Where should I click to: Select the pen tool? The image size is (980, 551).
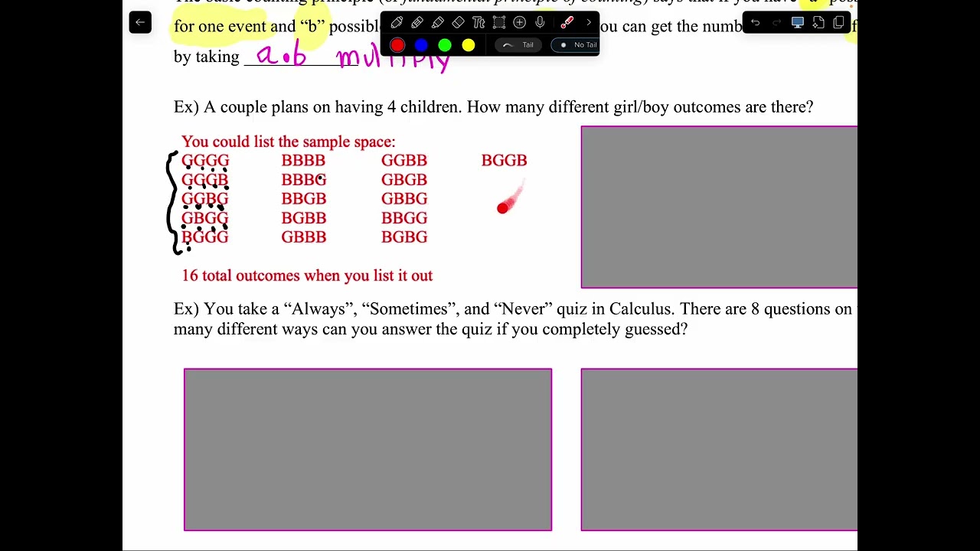(397, 23)
